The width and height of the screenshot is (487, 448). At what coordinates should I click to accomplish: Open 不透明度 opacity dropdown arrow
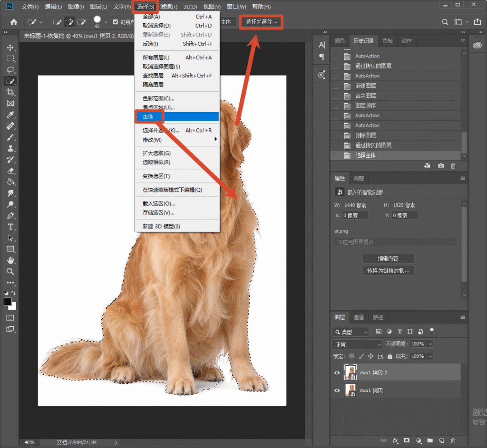(x=430, y=344)
